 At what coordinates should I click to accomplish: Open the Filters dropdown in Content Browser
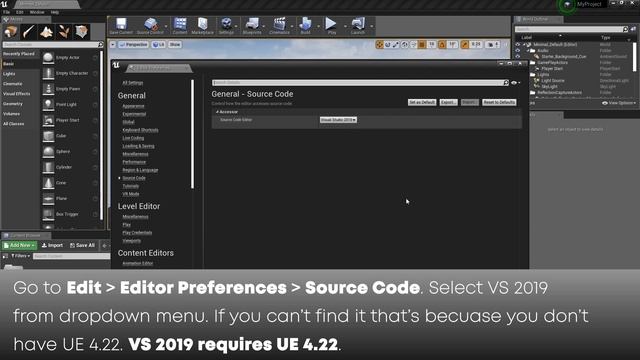click(20, 256)
